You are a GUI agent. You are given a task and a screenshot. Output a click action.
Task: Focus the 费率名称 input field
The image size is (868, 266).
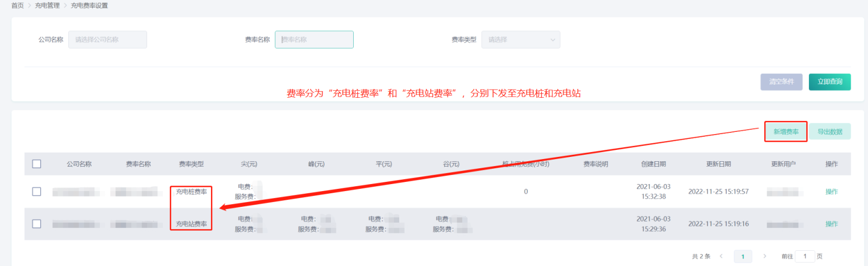point(314,40)
